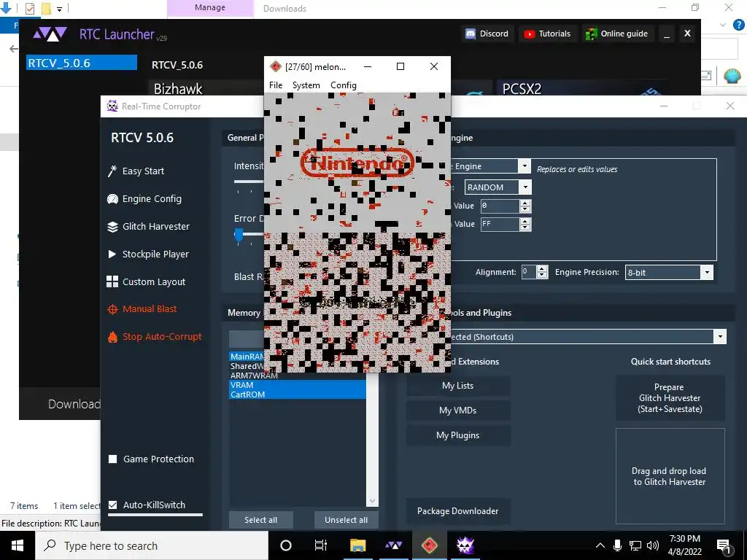Open Custom Layout grid icon

coord(112,282)
